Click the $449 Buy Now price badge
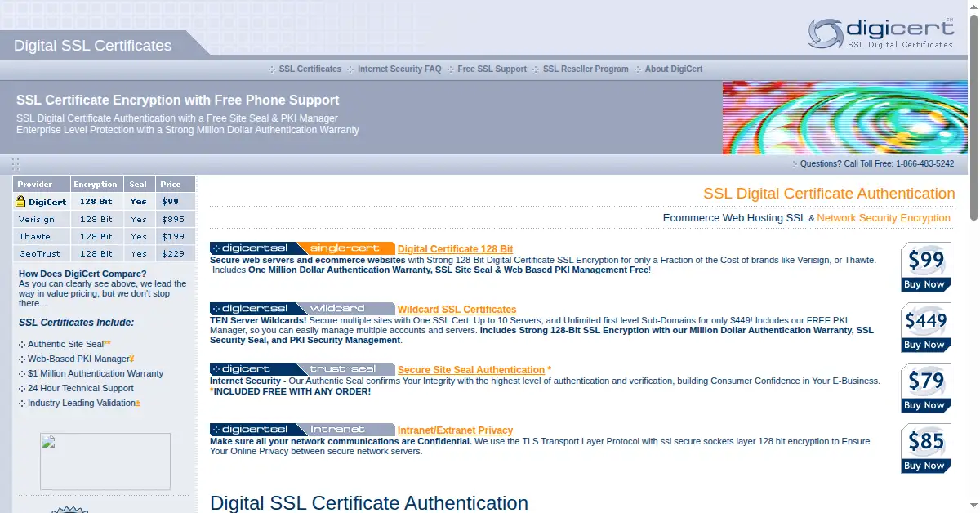Screen dimensions: 980x513 click(x=926, y=328)
